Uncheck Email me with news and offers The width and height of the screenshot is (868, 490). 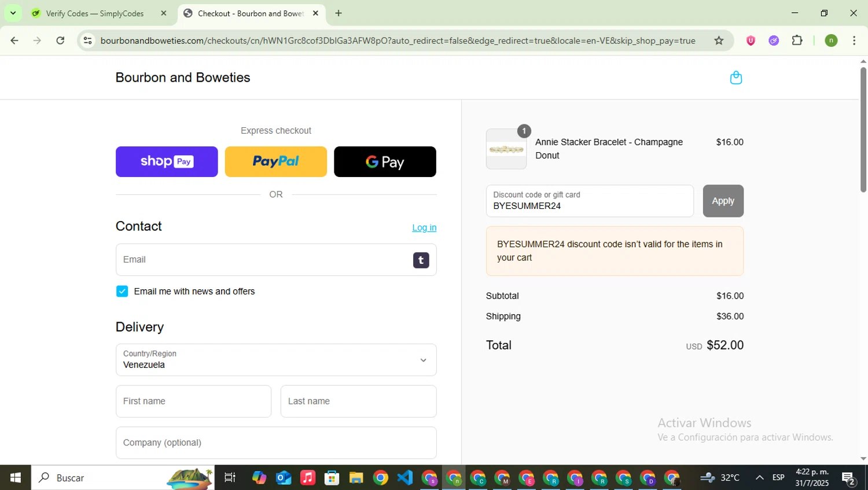click(122, 291)
